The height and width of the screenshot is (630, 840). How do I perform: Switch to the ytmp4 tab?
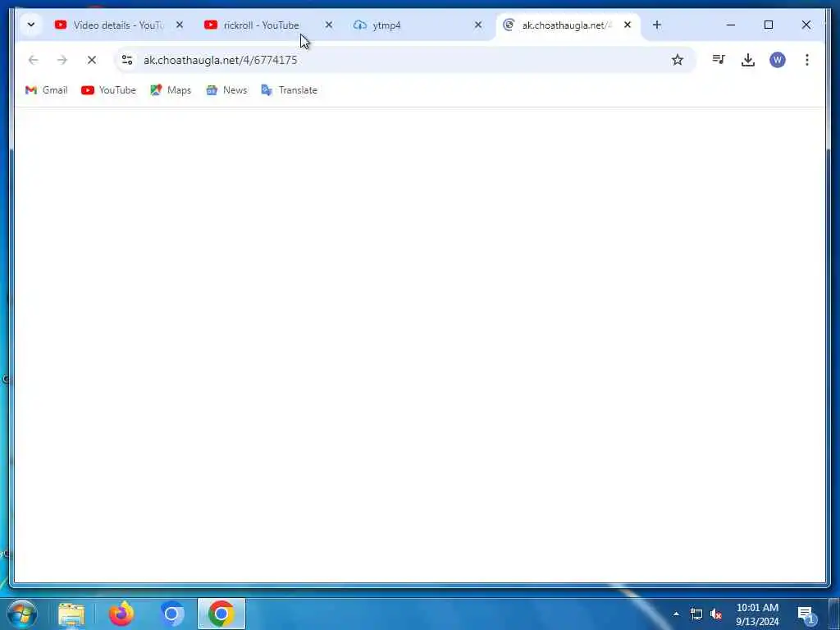pos(413,25)
